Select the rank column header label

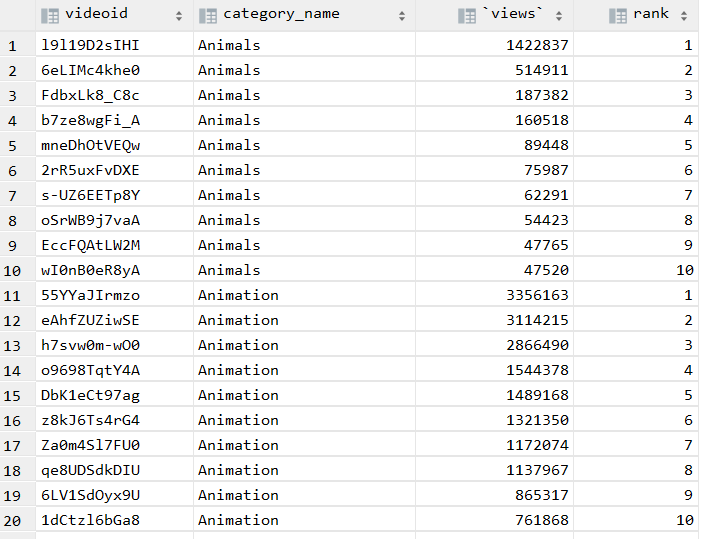coord(651,13)
